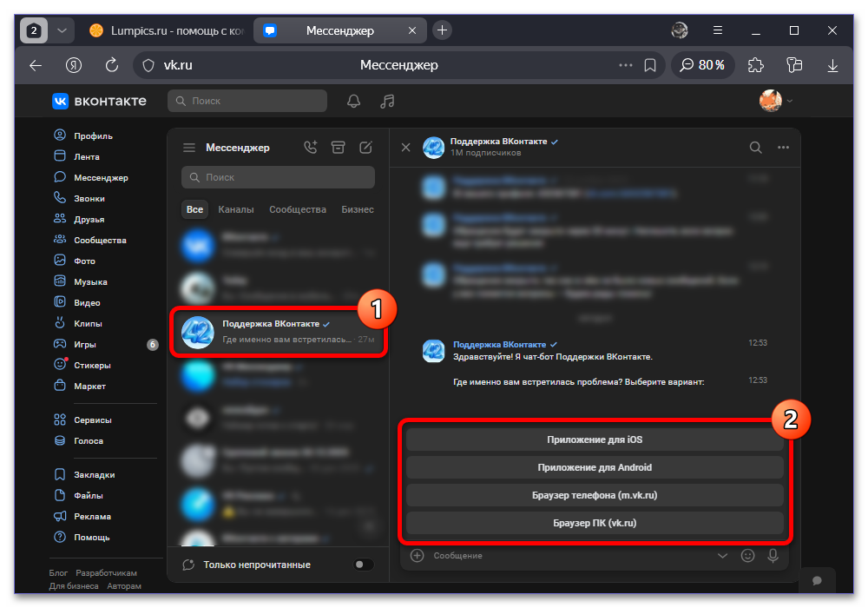This screenshot has width=868, height=608.
Task: Open Стикеры section
Action: pyautogui.click(x=92, y=366)
